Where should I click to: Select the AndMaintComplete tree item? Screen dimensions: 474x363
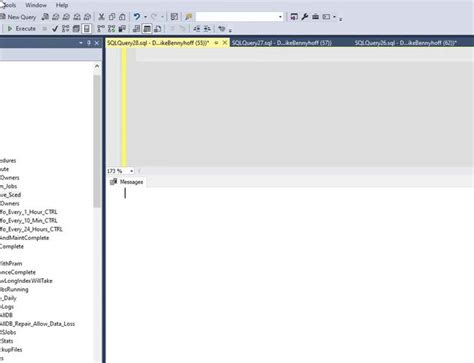pos(24,238)
